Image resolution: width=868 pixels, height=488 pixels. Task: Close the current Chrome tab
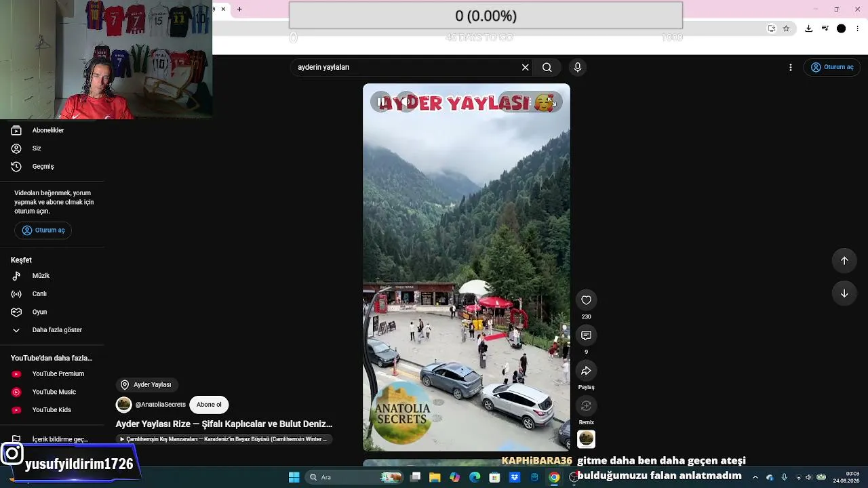(223, 9)
